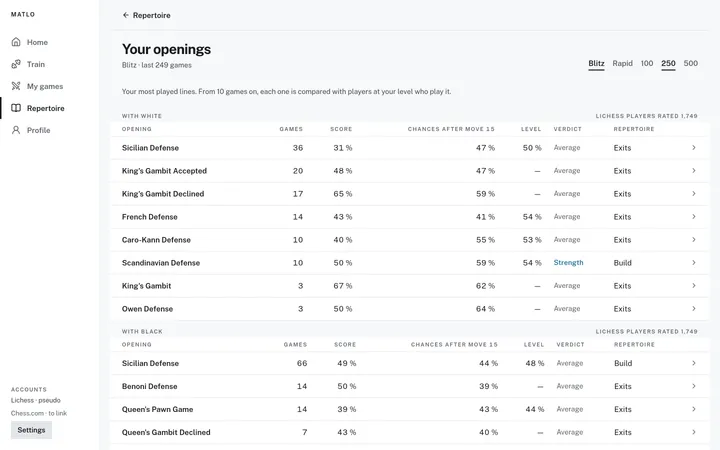The height and width of the screenshot is (450, 720).
Task: Click the back arrow beside Repertoire
Action: tap(125, 15)
